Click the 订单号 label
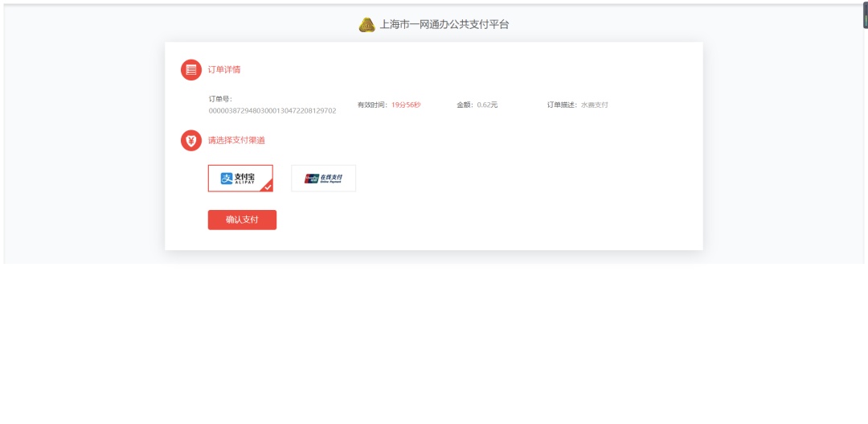Screen dimensions: 868x424 220,99
